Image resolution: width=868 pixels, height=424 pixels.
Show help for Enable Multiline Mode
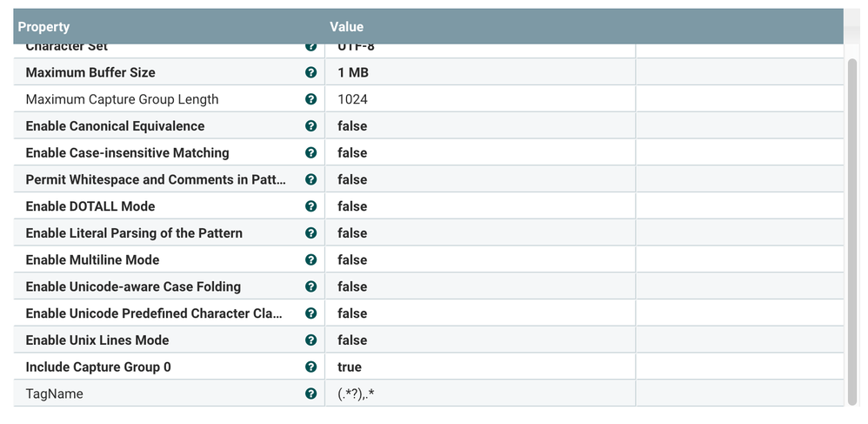[310, 259]
